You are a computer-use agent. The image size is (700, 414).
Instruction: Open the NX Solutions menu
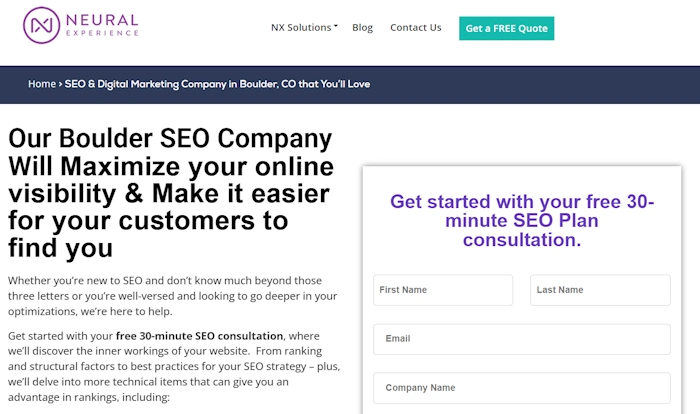click(301, 27)
